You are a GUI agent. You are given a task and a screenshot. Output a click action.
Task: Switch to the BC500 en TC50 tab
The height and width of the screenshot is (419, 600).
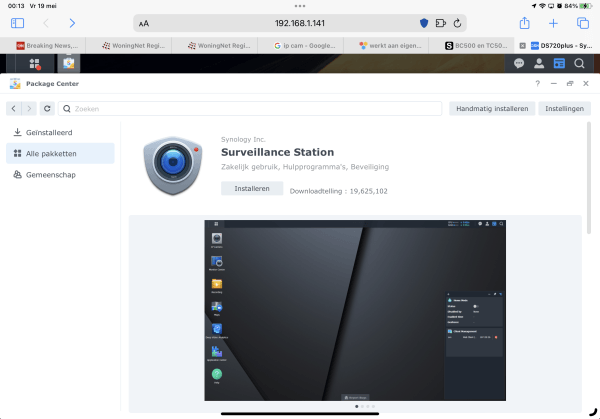click(x=476, y=46)
